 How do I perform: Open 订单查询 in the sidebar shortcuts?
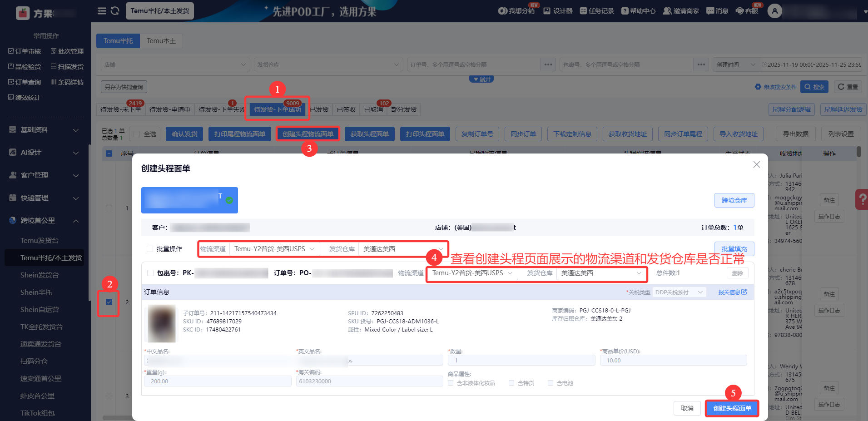click(25, 82)
